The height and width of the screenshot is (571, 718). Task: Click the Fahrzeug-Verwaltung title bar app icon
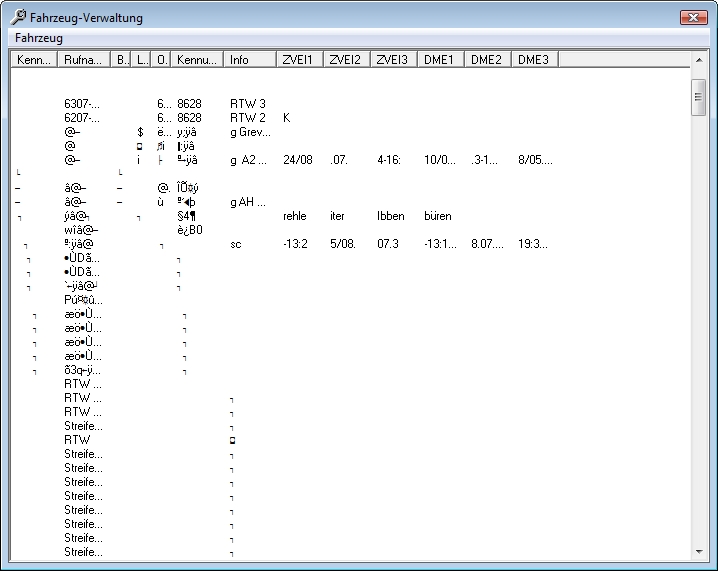coord(18,18)
